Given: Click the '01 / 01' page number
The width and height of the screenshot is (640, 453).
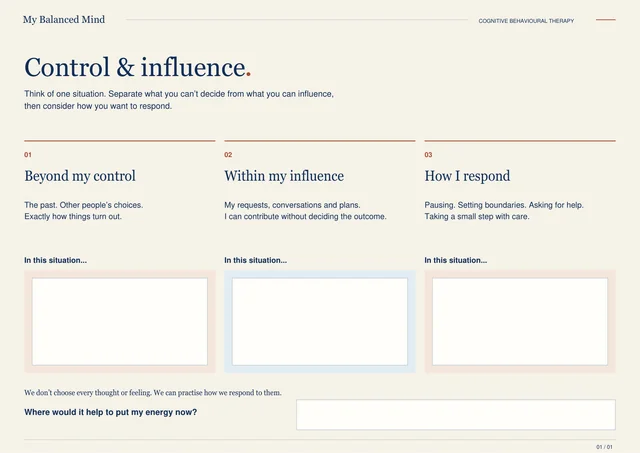Looking at the screenshot, I should click(x=604, y=447).
